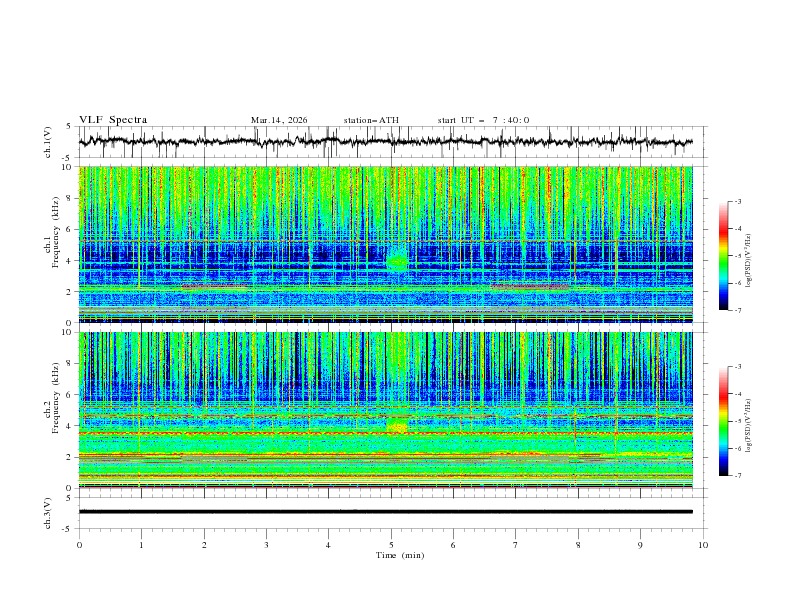Click the "-4" label on lower color bar
Viewport: 792px width, 612px height.
pyautogui.click(x=737, y=394)
